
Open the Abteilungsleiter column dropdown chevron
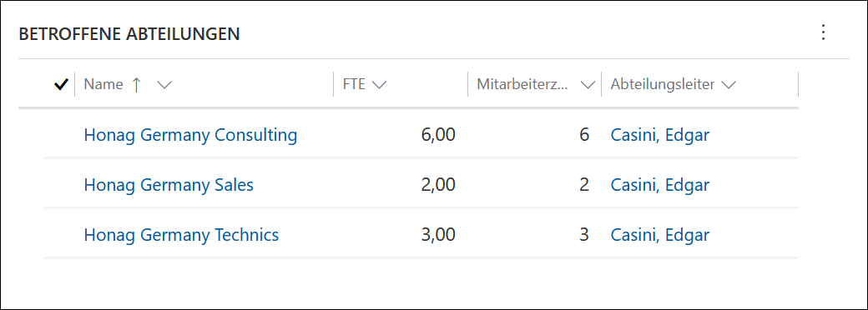pos(729,85)
